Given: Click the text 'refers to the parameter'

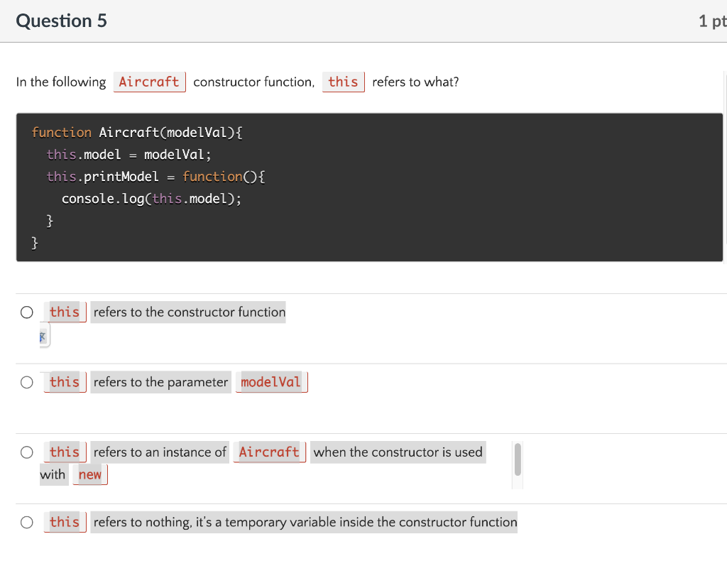Looking at the screenshot, I should [161, 382].
